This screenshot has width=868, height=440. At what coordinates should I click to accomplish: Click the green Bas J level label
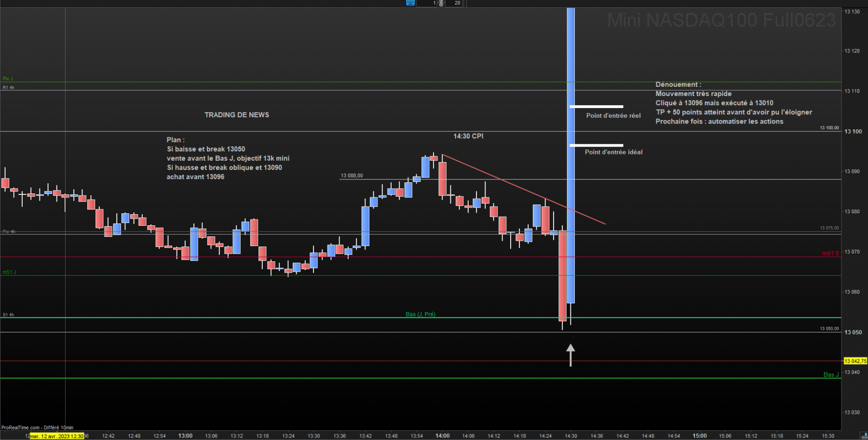pos(831,374)
